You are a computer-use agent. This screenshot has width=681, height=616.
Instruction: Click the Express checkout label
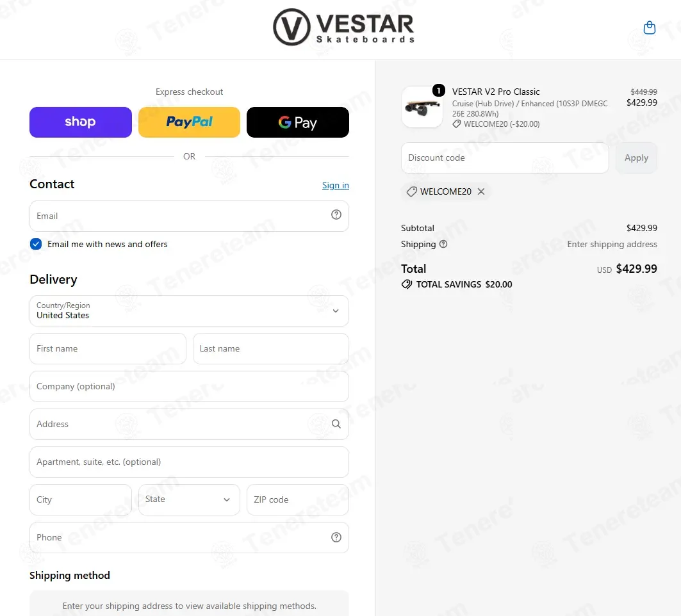click(189, 92)
